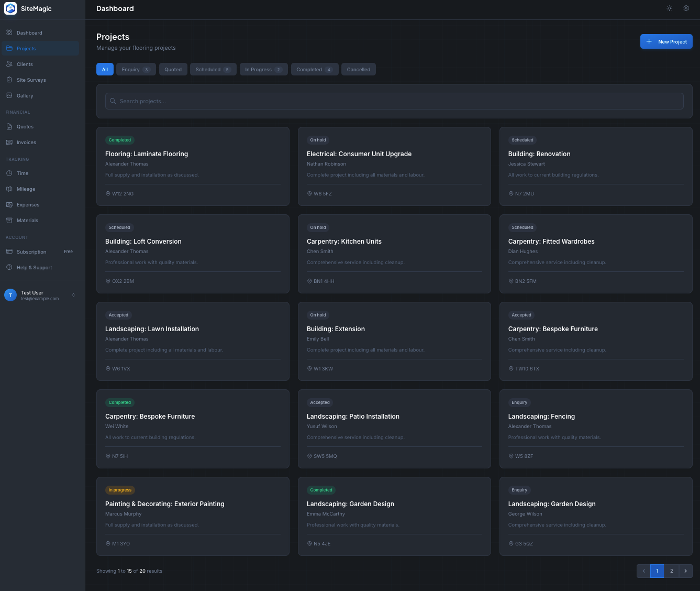
Task: Click the Quotes document icon
Action: 9,126
